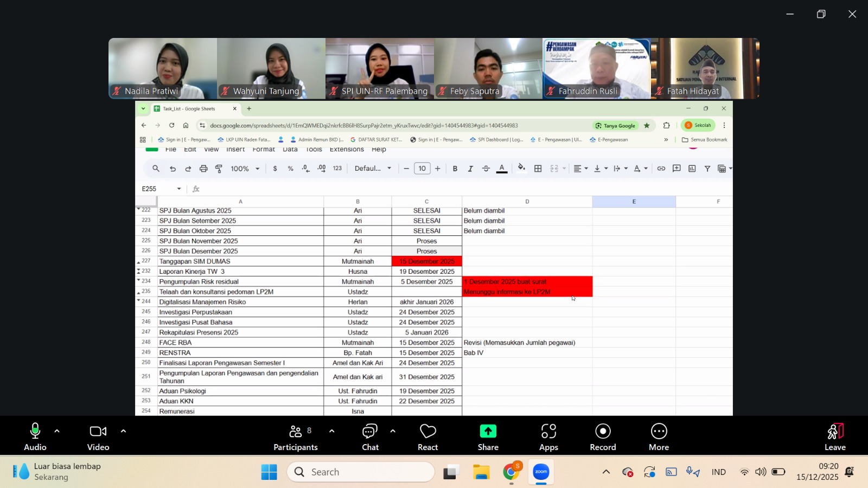868x488 pixels.
Task: Open the Format menu in Sheets
Action: 264,150
